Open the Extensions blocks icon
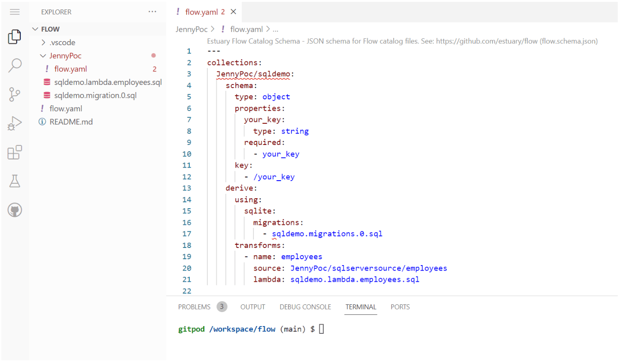The image size is (620, 364). (15, 152)
